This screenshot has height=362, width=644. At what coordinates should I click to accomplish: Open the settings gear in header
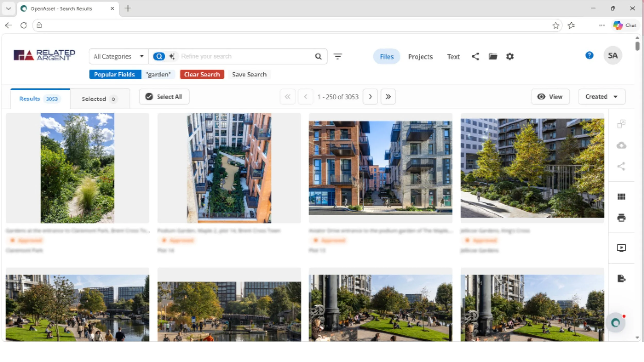click(510, 56)
